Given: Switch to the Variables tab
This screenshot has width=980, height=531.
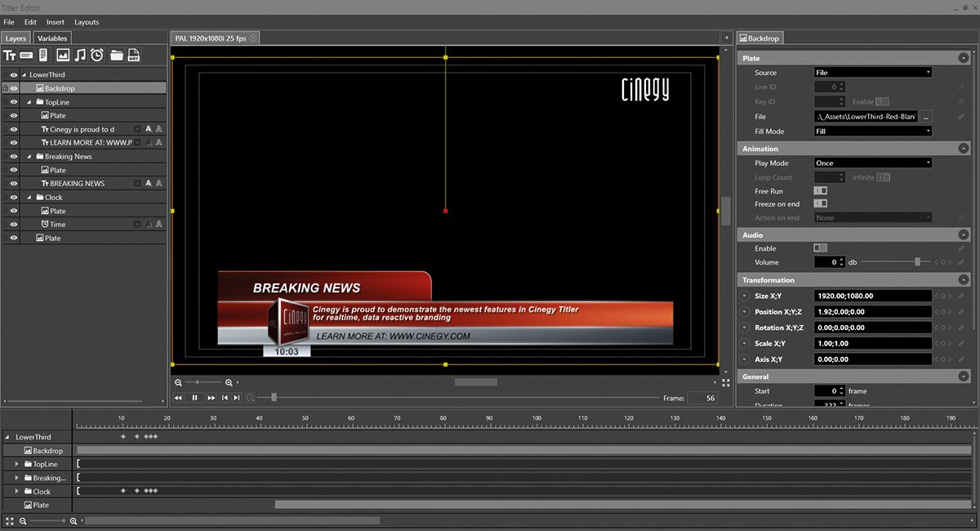Looking at the screenshot, I should (51, 38).
